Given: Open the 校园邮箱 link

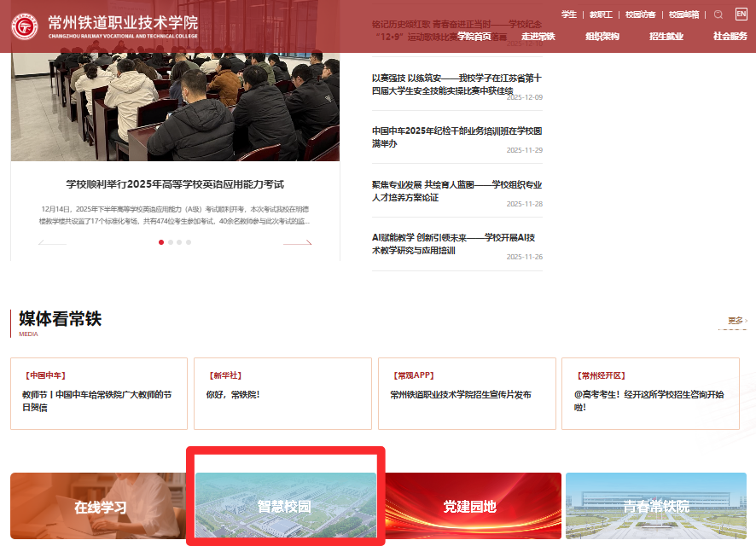Looking at the screenshot, I should click(x=684, y=15).
